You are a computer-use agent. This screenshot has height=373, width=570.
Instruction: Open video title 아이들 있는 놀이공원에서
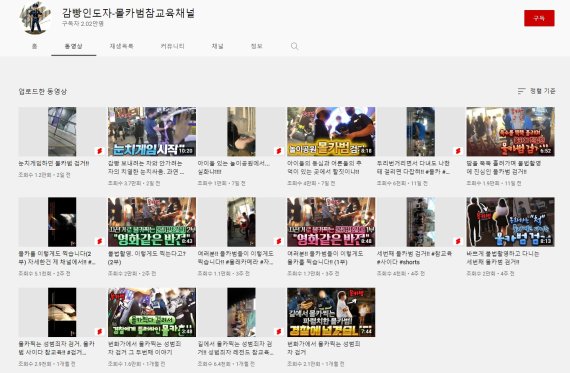click(234, 168)
